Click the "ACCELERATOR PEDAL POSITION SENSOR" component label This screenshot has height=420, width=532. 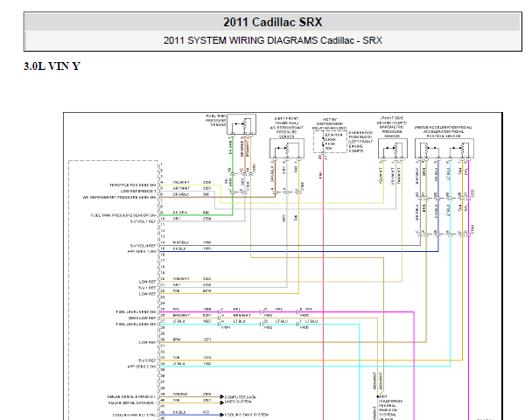[x=444, y=134]
